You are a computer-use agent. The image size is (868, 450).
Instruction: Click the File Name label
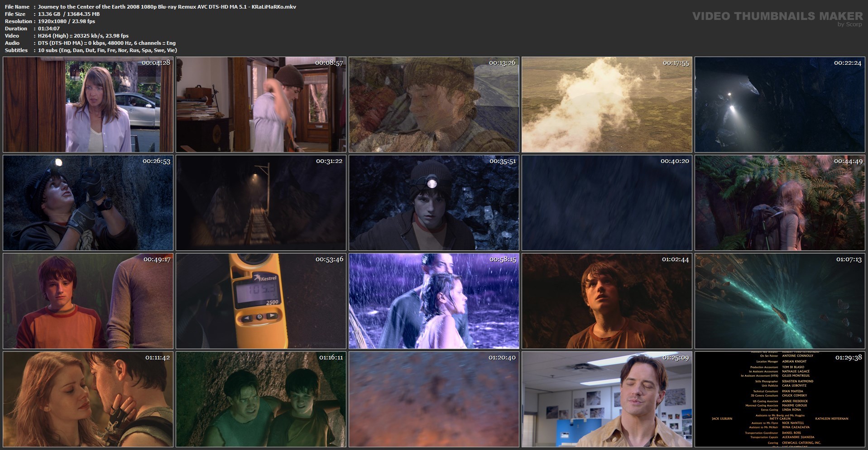point(17,7)
